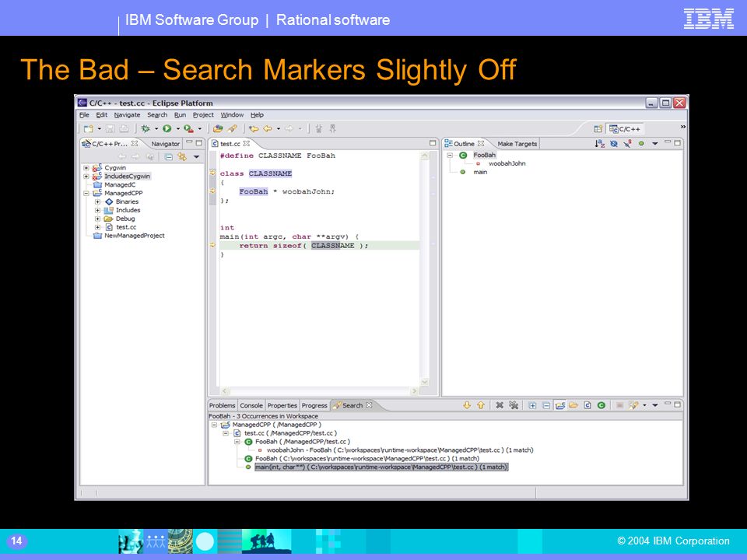Maximize the test.cc editor area
Viewport: 747px width, 560px height.
[433, 143]
